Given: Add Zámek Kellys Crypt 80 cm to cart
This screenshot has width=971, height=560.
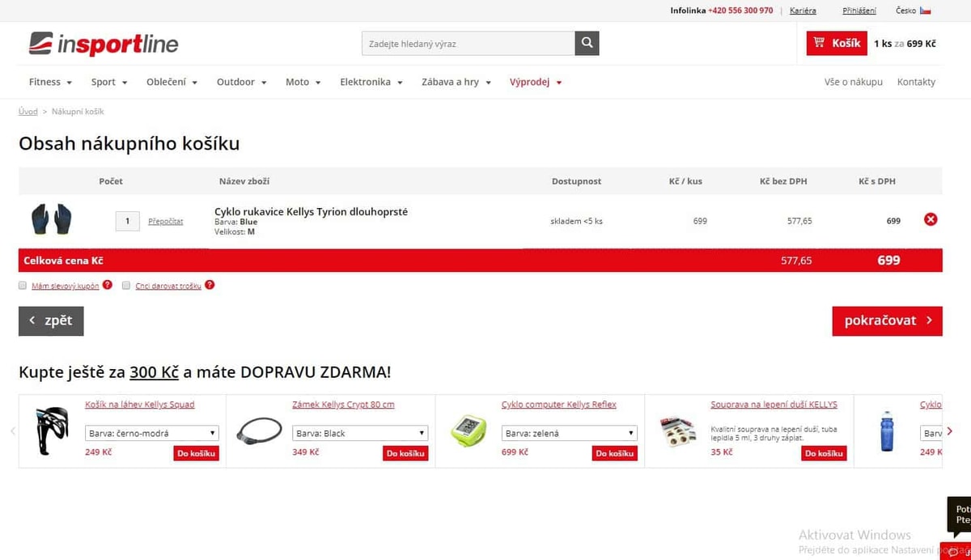Looking at the screenshot, I should coord(405,453).
